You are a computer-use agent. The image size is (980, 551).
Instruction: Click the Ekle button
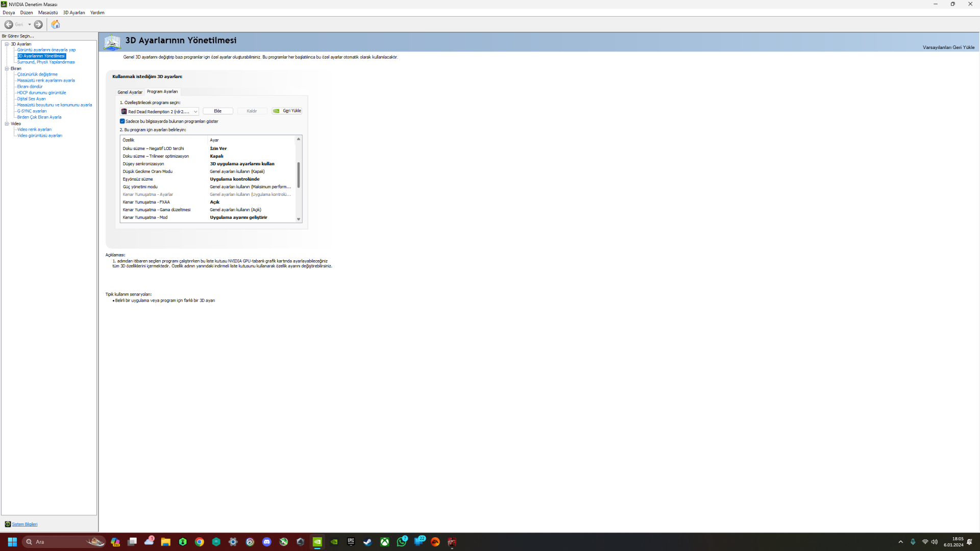[x=217, y=111]
